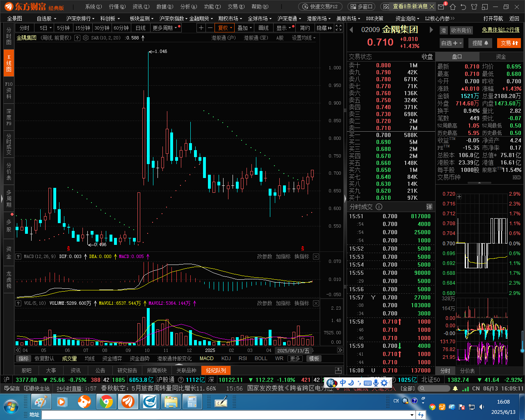This screenshot has width=525, height=420.
Task: Open 研究报告 tab
Action: coord(127,370)
